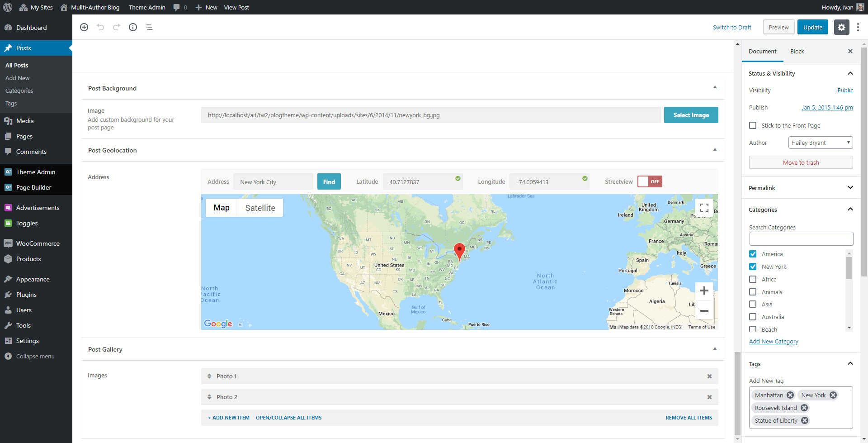Click the Update button
This screenshot has height=443, width=868.
813,27
